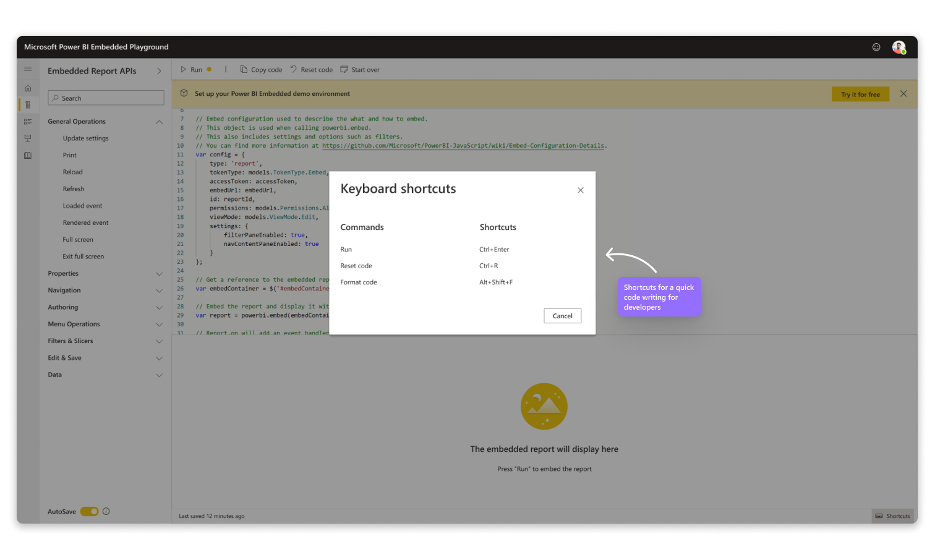Click the Cancel button in dialog
935x560 pixels.
click(563, 316)
